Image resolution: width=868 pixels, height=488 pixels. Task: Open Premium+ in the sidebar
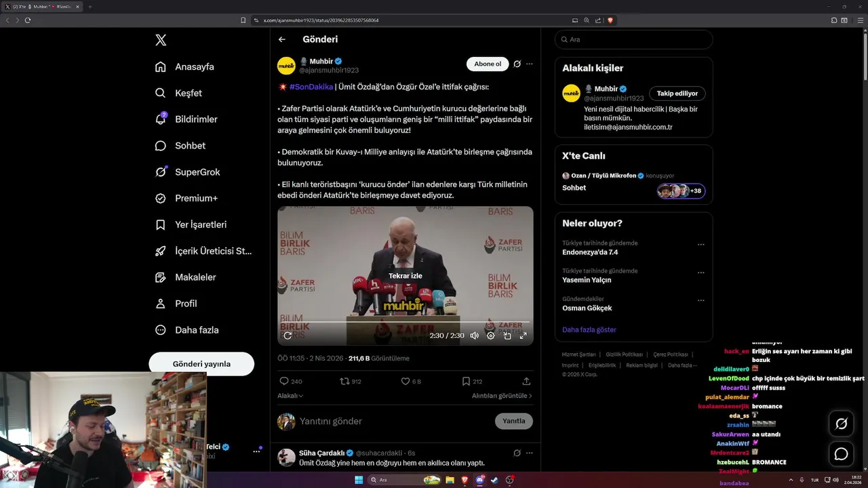pos(186,199)
